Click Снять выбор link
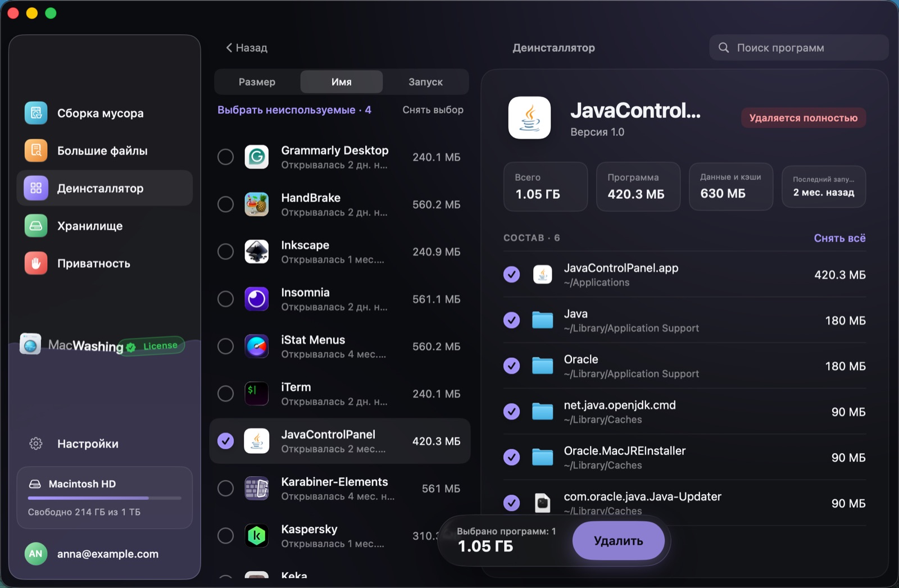 [433, 110]
